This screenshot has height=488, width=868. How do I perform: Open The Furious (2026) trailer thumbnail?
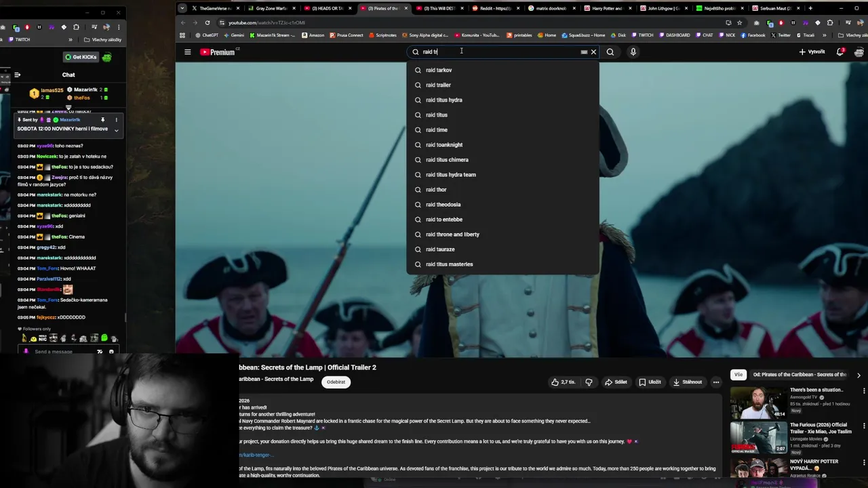pyautogui.click(x=758, y=438)
